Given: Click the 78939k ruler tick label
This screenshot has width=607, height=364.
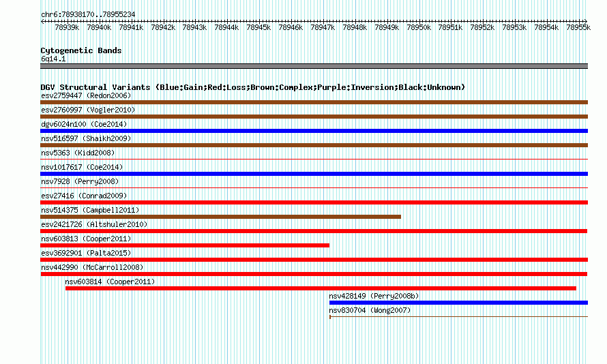Looking at the screenshot, I should point(67,27).
